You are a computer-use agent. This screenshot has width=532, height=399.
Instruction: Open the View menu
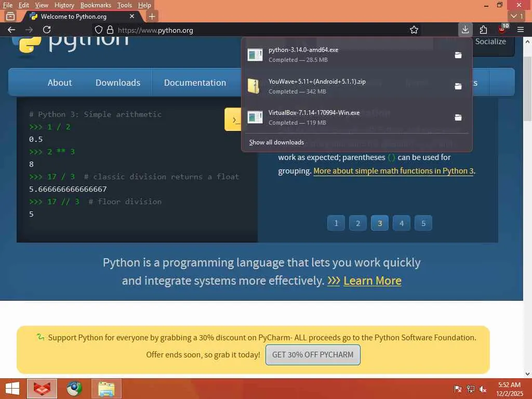click(42, 5)
